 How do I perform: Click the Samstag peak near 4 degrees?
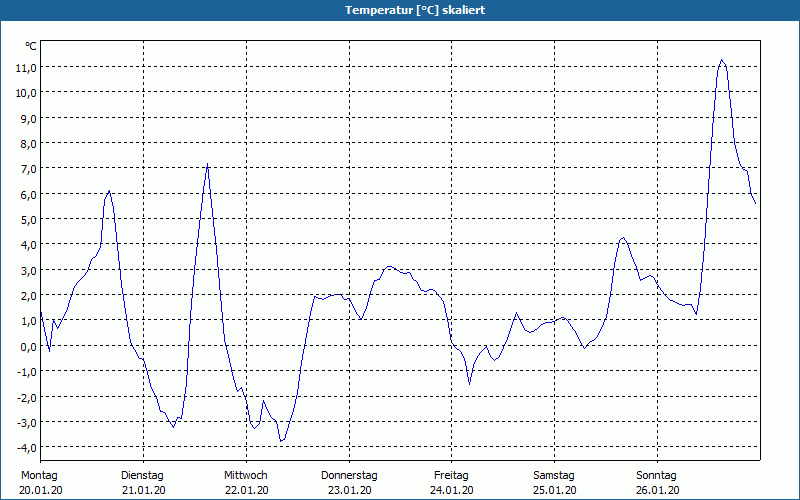pos(623,238)
